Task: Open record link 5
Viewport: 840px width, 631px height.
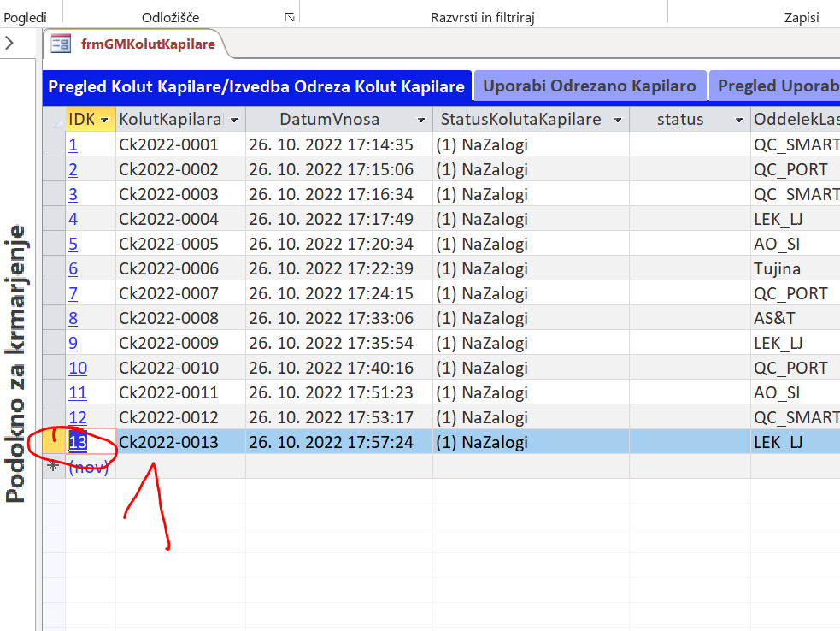Action: [73, 244]
